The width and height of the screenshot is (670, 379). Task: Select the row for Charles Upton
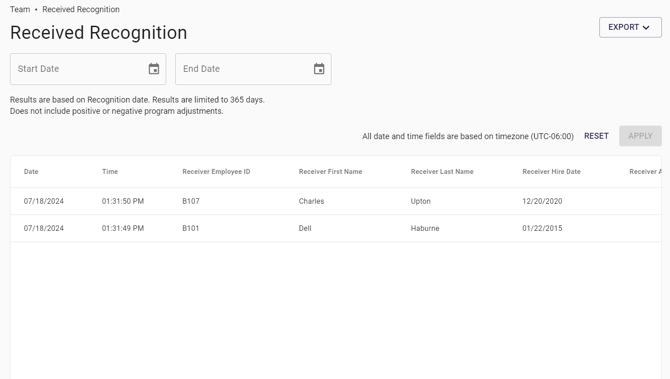[x=336, y=201]
